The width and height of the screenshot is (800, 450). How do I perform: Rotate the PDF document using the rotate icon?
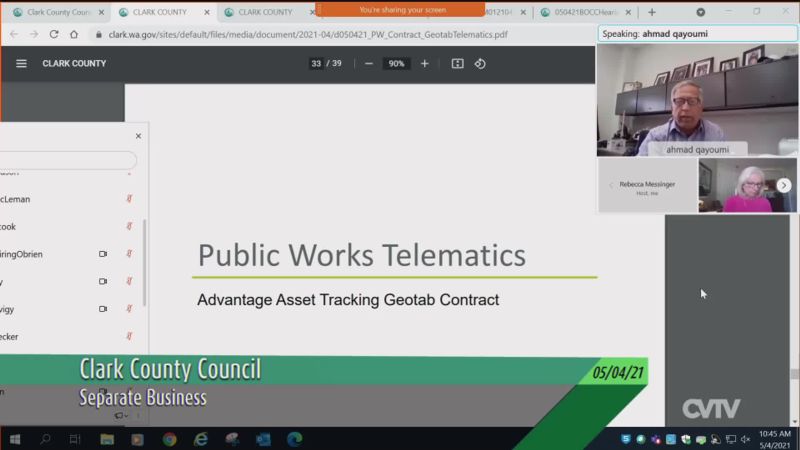coord(480,63)
